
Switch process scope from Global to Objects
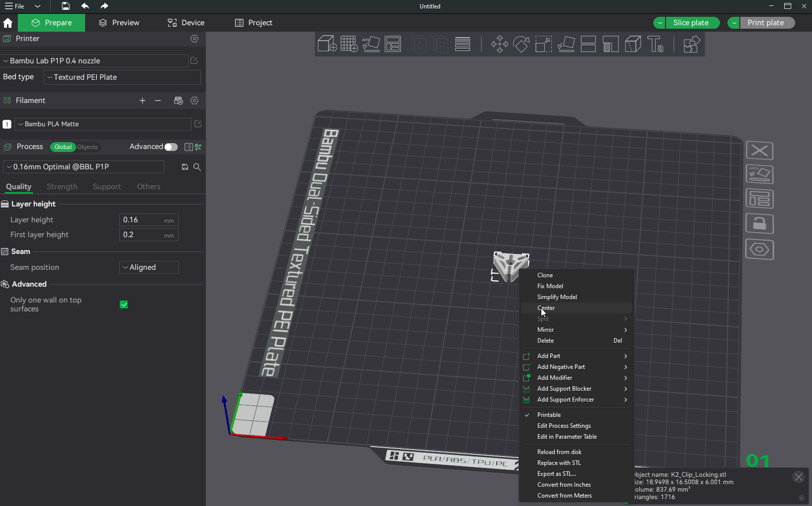coord(88,147)
